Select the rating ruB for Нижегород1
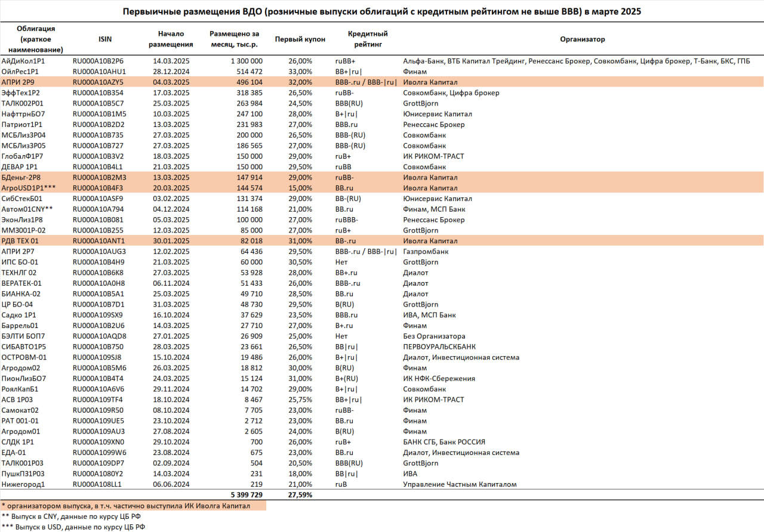This screenshot has width=764, height=532. point(341,484)
